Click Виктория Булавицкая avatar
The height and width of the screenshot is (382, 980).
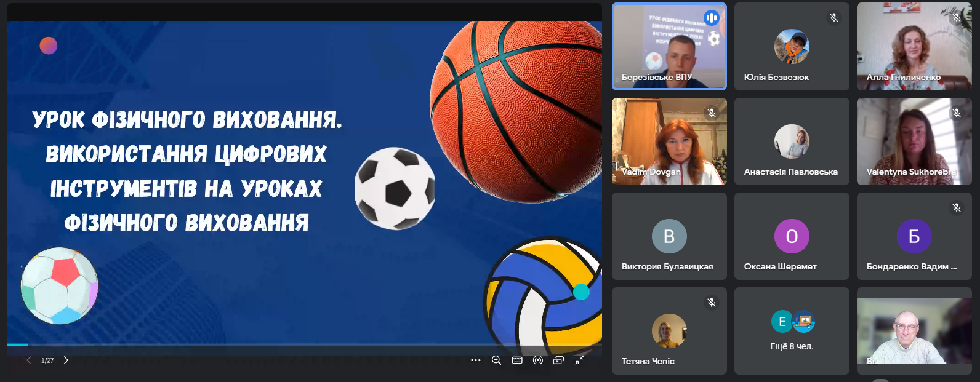tap(669, 236)
